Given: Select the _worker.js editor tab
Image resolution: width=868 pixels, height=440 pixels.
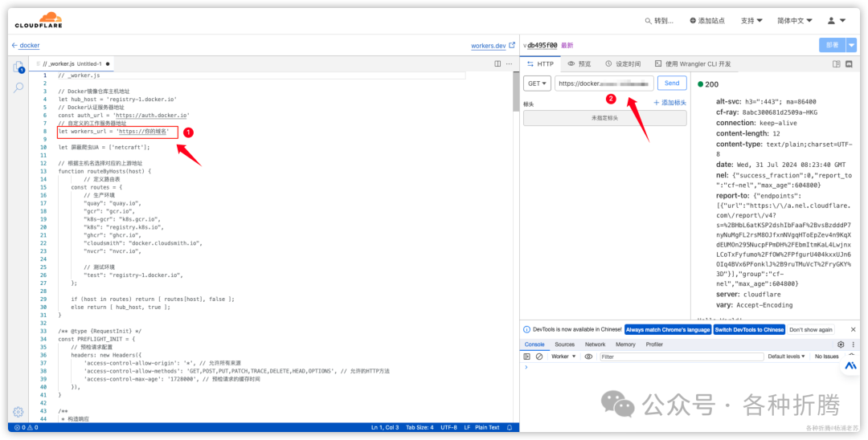Looking at the screenshot, I should click(72, 63).
